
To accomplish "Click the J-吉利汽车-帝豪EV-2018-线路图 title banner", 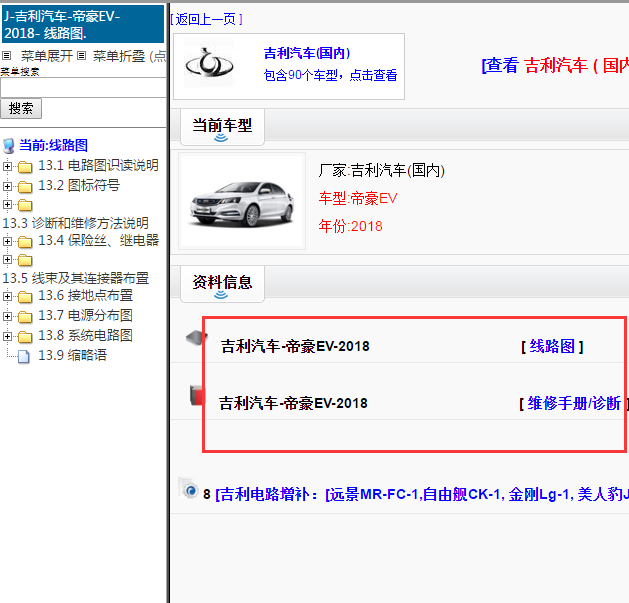I will 83,24.
